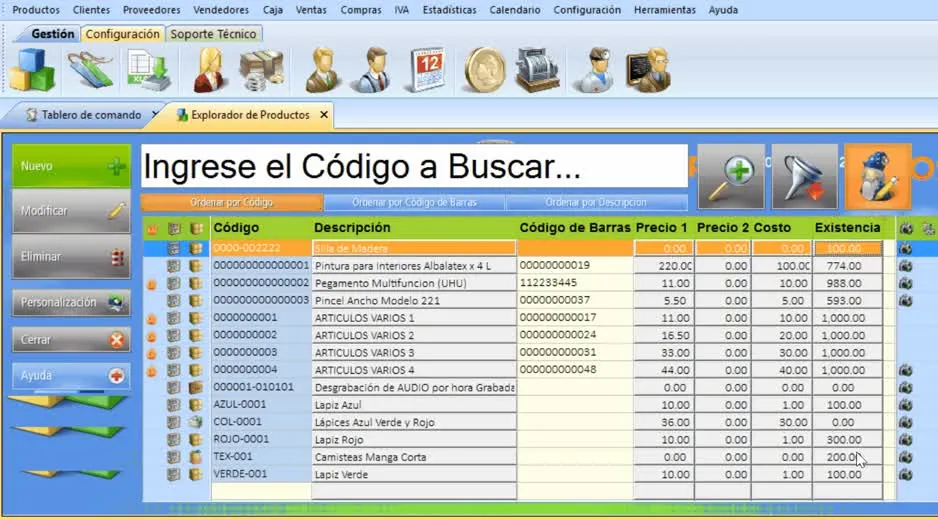Click the spreadsheet import toolbar icon
The width and height of the screenshot is (938, 520).
tap(148, 71)
